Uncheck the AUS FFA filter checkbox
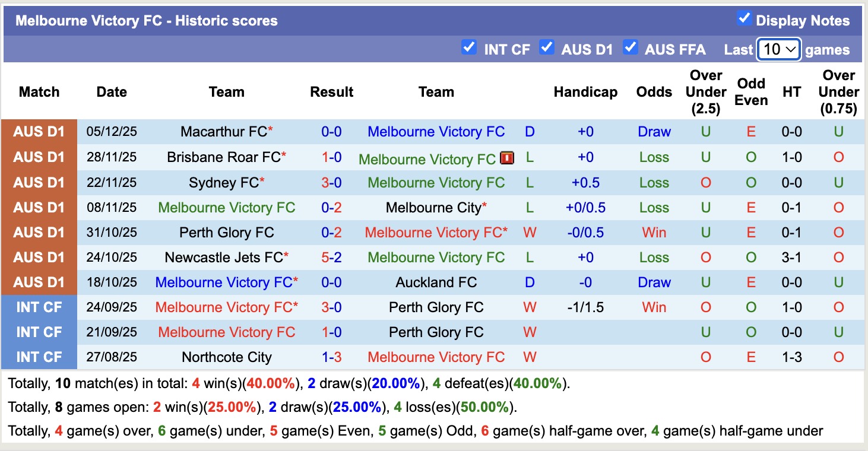Image resolution: width=868 pixels, height=451 pixels. pos(630,46)
